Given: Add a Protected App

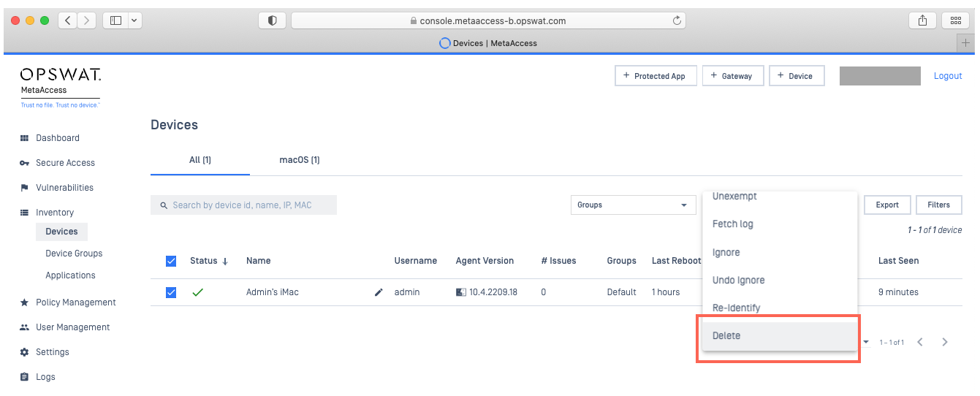Looking at the screenshot, I should pos(656,76).
